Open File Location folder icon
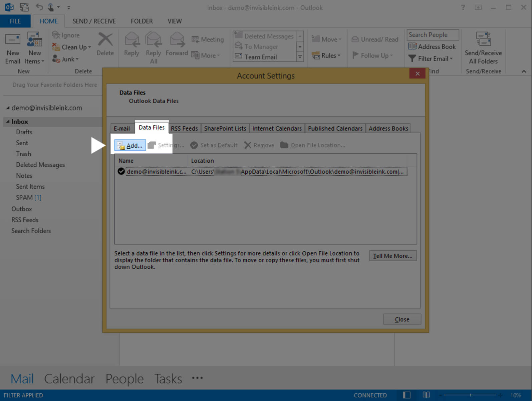532x401 pixels. [284, 145]
